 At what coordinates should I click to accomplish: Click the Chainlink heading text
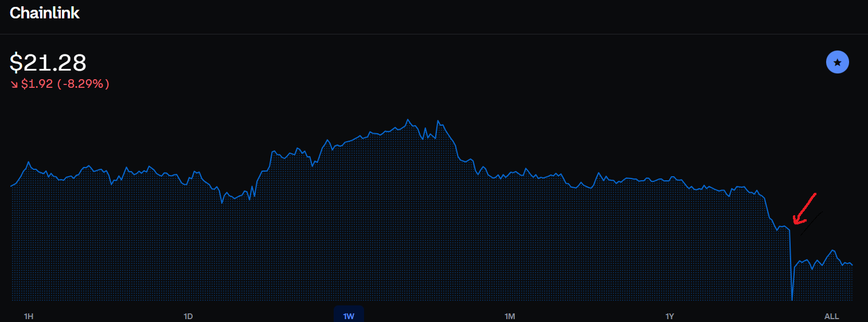point(45,13)
